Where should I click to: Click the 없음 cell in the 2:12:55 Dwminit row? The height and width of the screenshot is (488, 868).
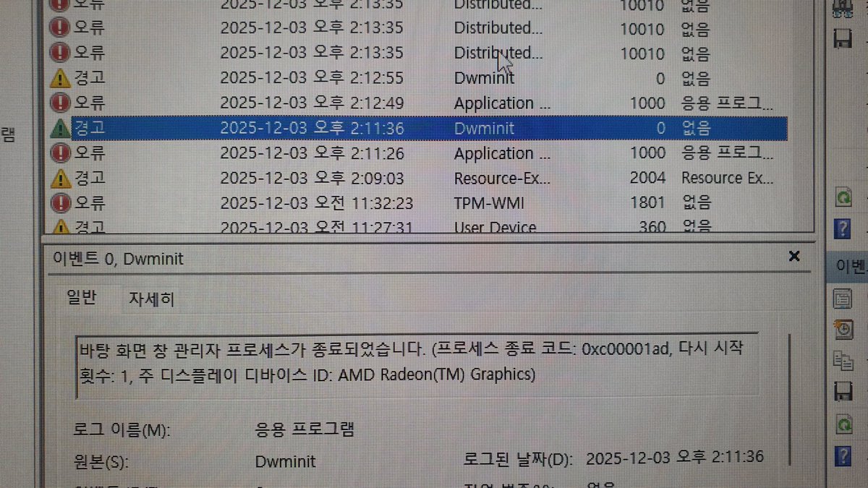pyautogui.click(x=696, y=78)
